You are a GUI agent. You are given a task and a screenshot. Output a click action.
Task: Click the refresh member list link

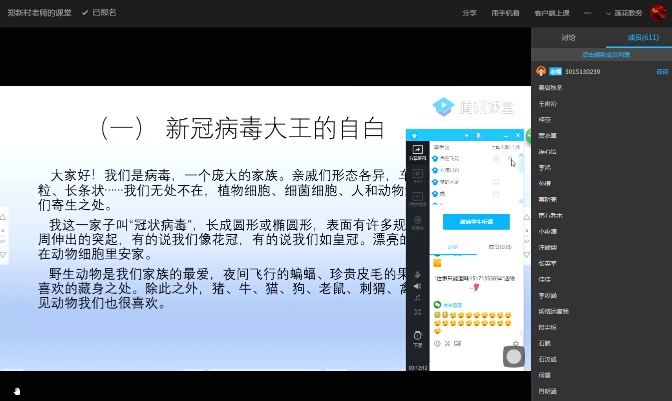coord(601,54)
